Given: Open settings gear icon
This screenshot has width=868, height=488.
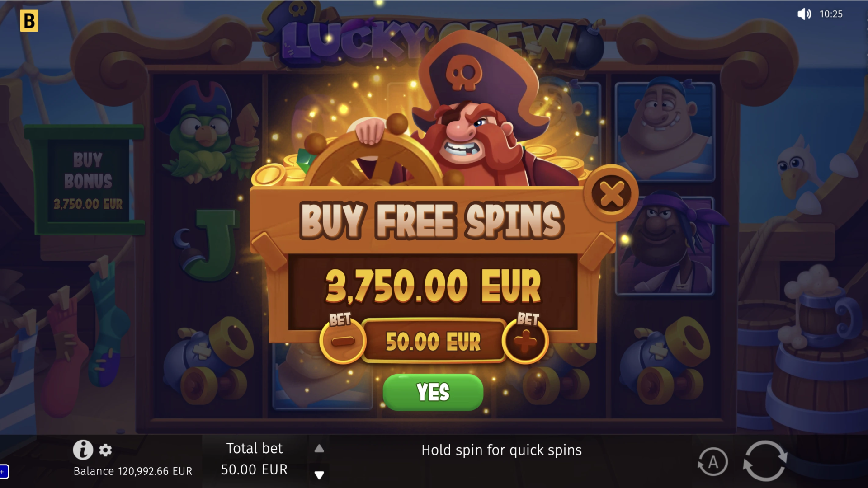Looking at the screenshot, I should [105, 450].
